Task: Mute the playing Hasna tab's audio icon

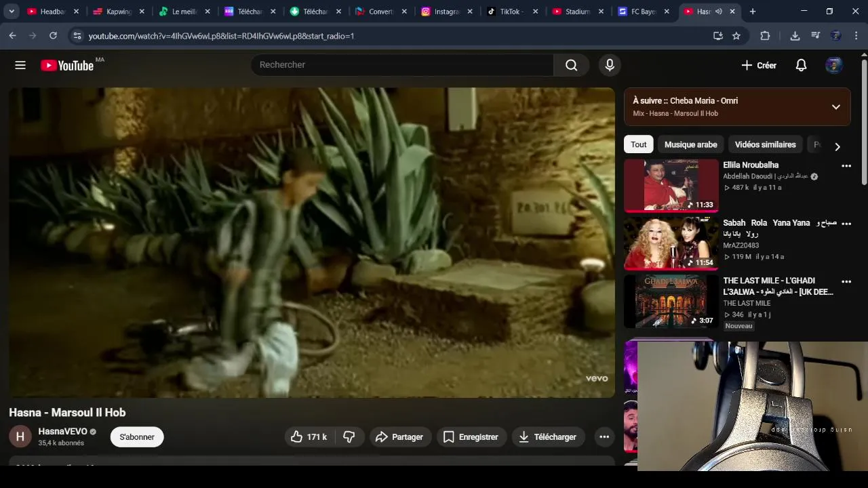Action: pos(718,12)
